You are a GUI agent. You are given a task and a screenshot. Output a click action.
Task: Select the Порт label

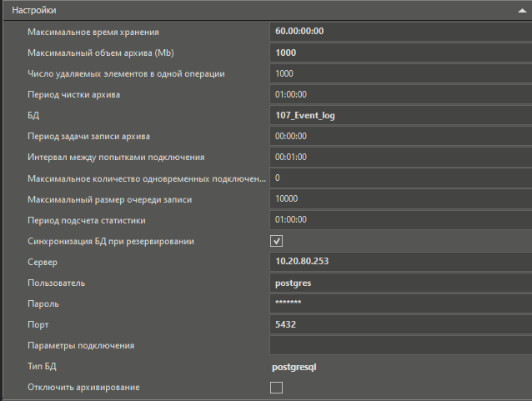(x=38, y=325)
